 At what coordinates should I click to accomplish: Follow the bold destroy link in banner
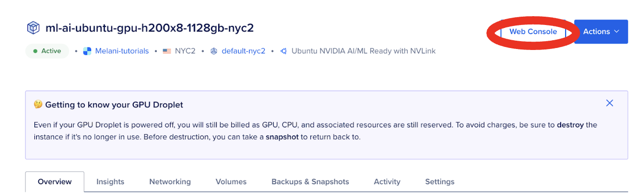tap(570, 124)
